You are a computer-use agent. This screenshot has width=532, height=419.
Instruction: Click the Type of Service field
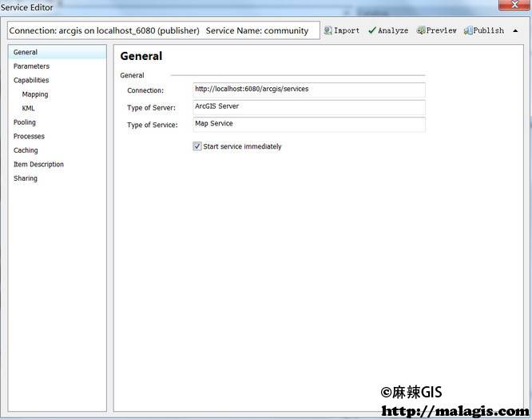coord(309,125)
